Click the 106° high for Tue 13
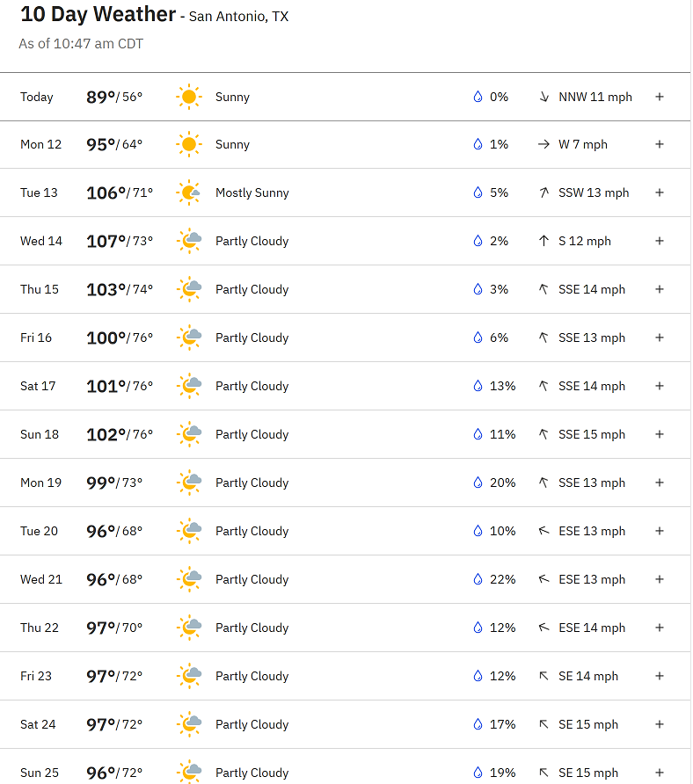 (106, 193)
